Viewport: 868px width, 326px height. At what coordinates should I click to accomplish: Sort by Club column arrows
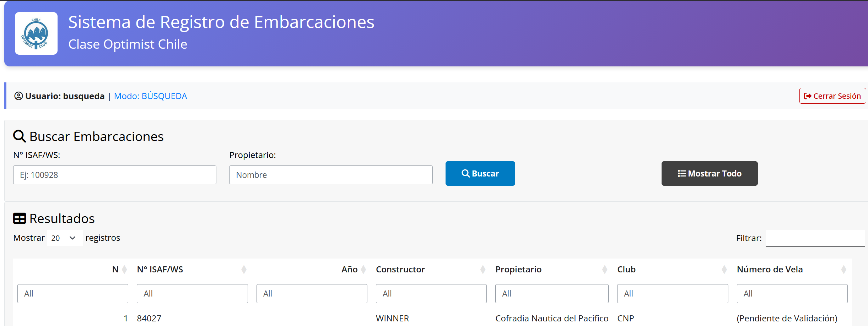click(x=724, y=270)
